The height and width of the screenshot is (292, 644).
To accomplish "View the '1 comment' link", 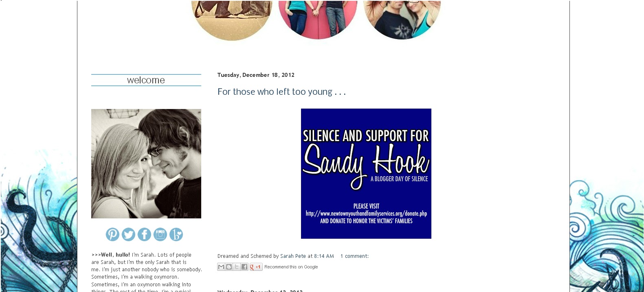I will coord(354,256).
